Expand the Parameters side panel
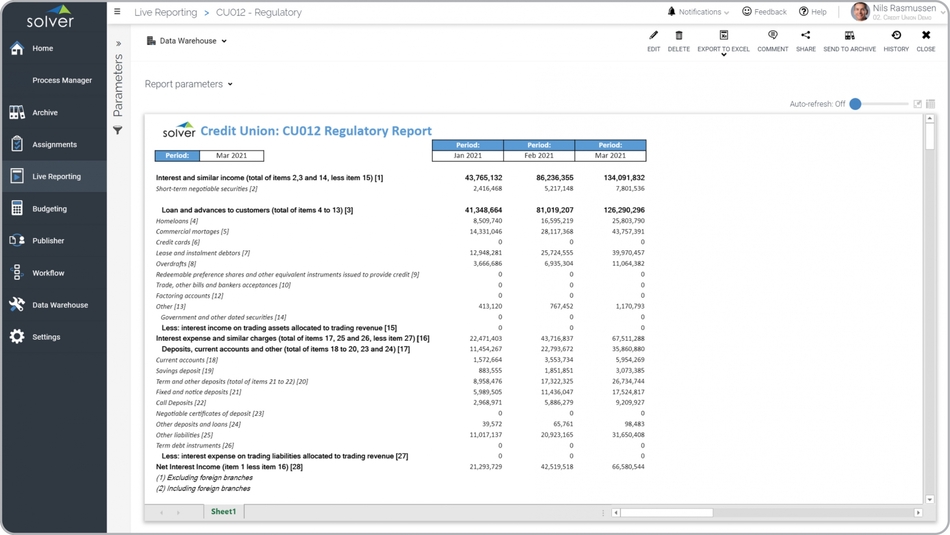Image resolution: width=950 pixels, height=535 pixels. point(118,44)
